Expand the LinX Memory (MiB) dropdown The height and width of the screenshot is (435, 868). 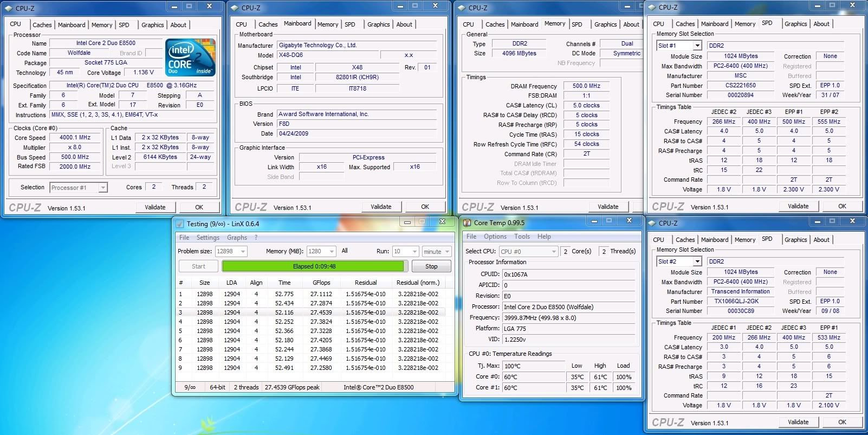click(332, 252)
